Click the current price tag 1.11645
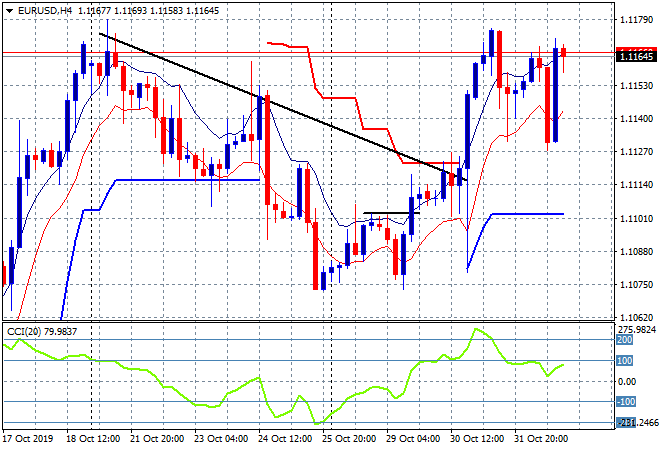Viewport: 660px width, 450px height. pyautogui.click(x=636, y=56)
